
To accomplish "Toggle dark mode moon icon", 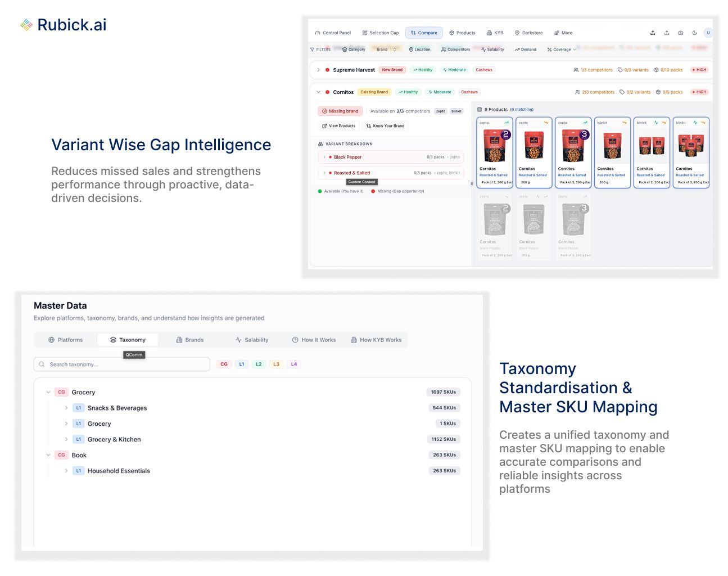I will pyautogui.click(x=694, y=33).
